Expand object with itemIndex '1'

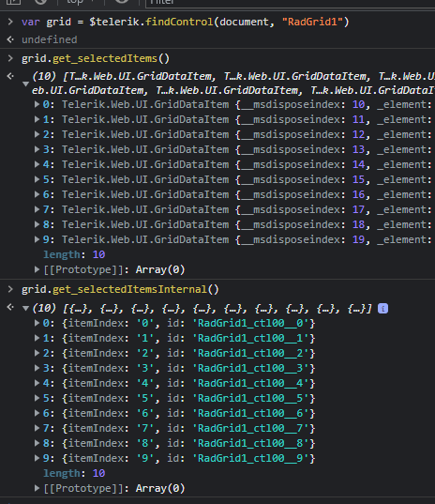point(37,338)
